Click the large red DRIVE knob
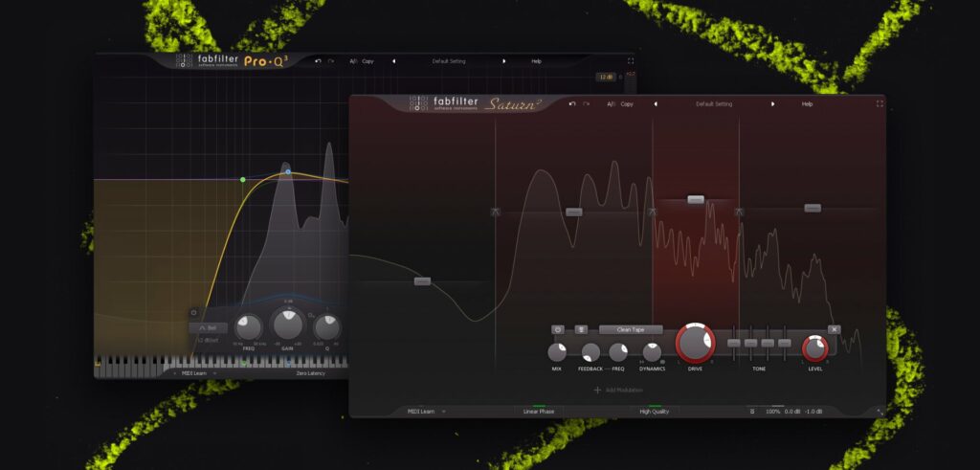The image size is (980, 470). tap(695, 343)
